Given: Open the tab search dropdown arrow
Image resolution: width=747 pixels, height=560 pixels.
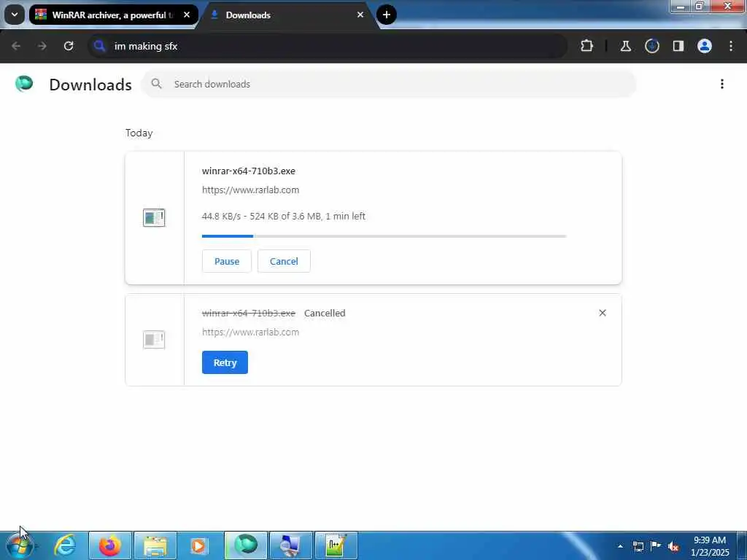Looking at the screenshot, I should point(15,15).
